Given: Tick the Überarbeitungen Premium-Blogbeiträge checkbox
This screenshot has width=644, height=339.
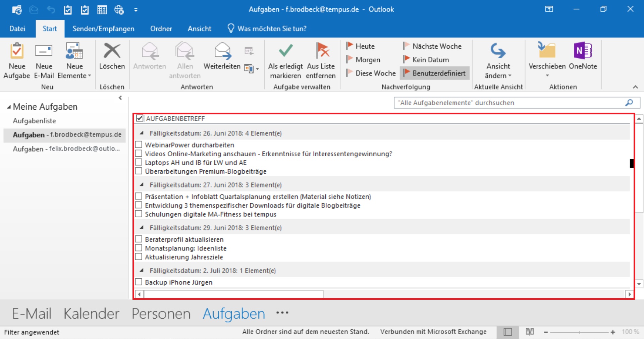Looking at the screenshot, I should coord(139,171).
